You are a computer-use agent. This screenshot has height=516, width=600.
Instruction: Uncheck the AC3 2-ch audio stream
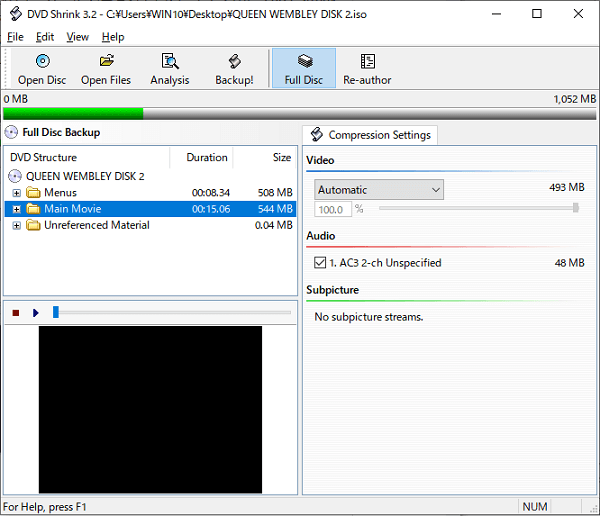coord(320,263)
